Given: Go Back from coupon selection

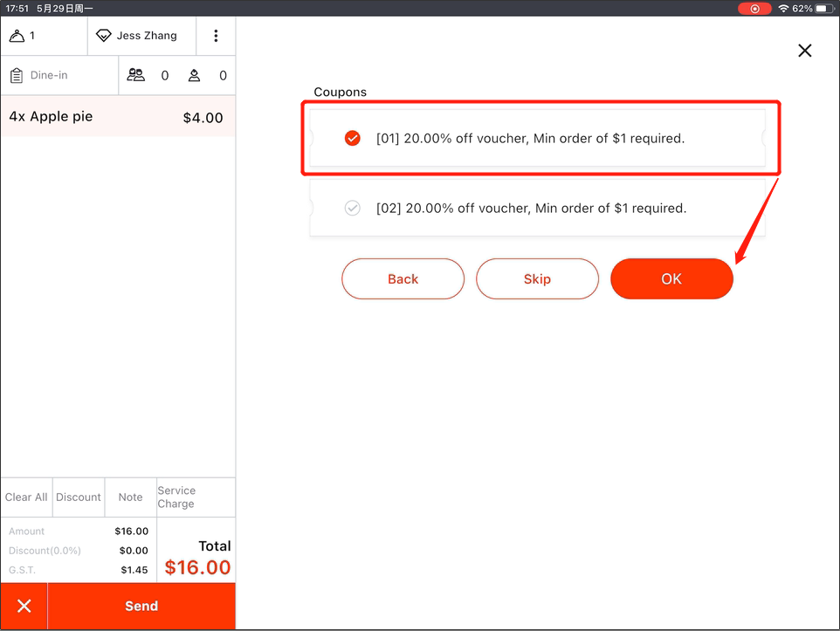Looking at the screenshot, I should click(403, 279).
